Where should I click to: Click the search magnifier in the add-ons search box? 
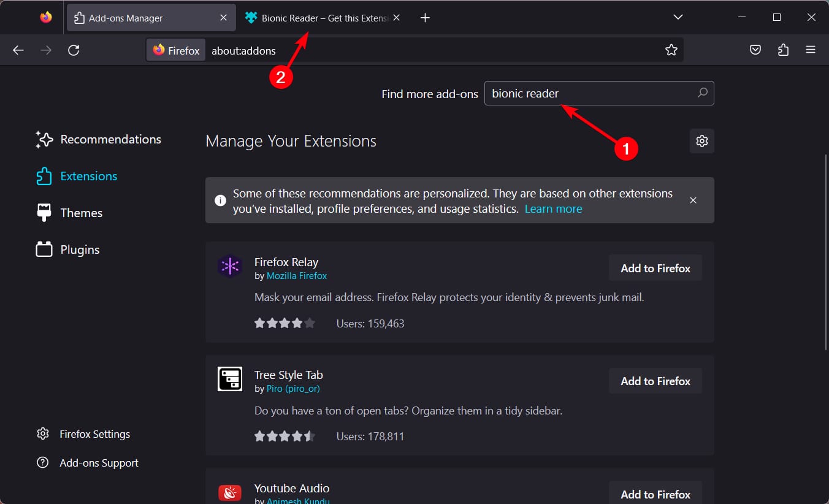pyautogui.click(x=701, y=93)
